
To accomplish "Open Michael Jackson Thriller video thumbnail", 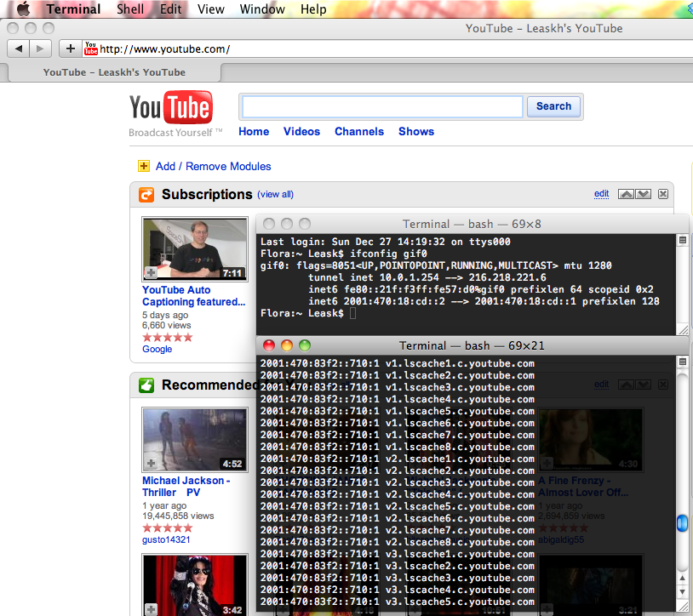I will click(195, 440).
